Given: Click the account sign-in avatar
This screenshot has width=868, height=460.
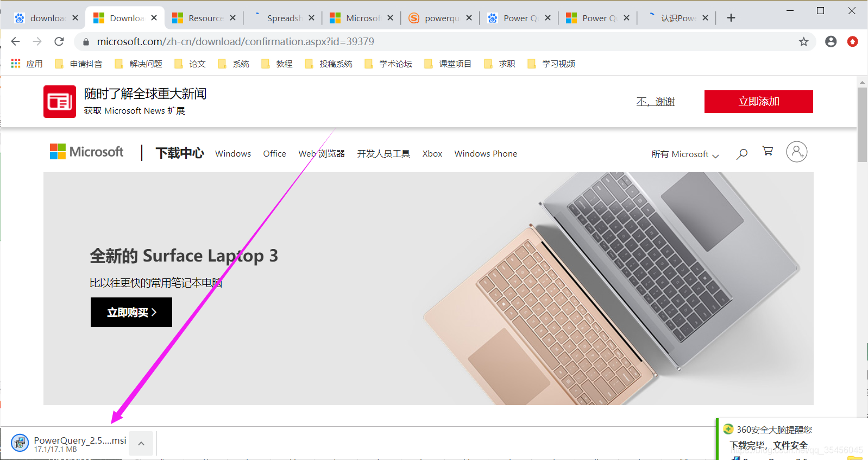Looking at the screenshot, I should 797,152.
